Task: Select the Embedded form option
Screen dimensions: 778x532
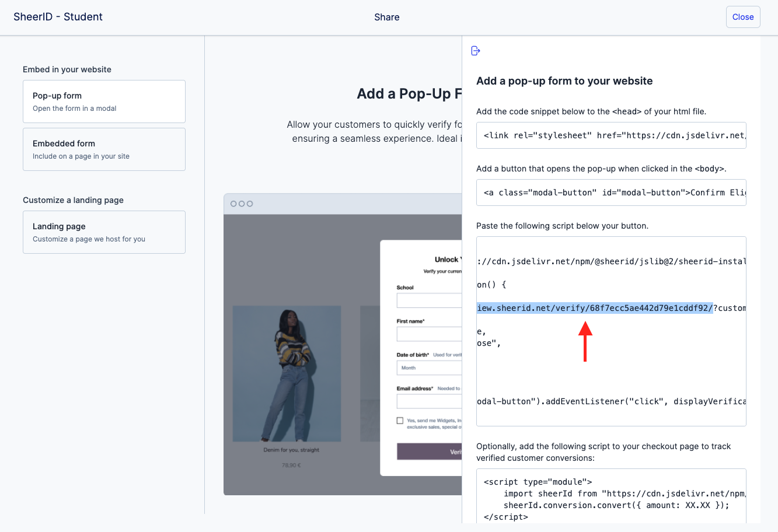Action: click(104, 149)
